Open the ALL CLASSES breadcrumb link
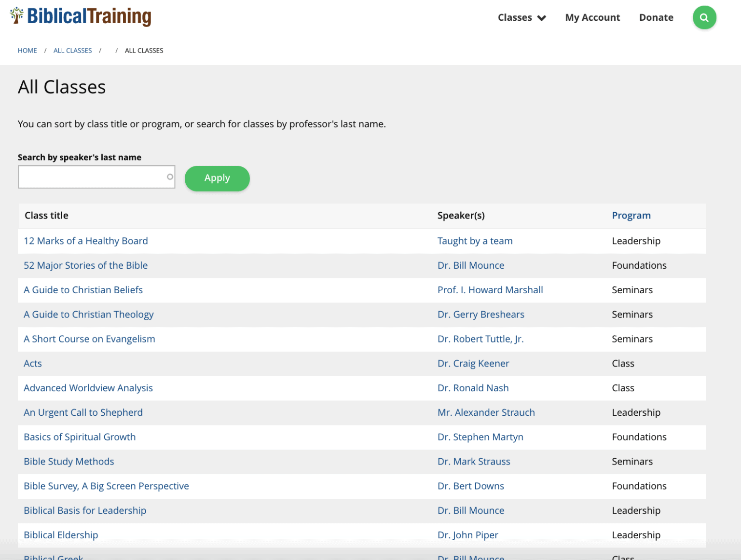 coord(72,50)
